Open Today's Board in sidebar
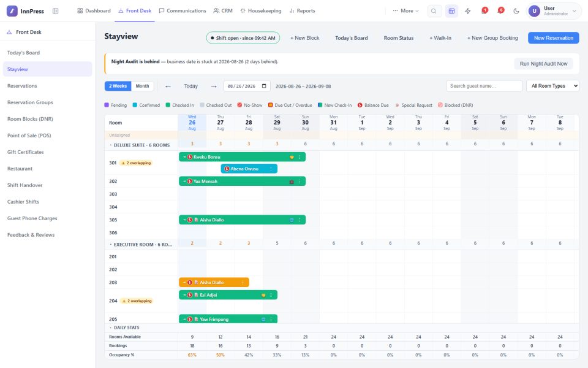This screenshot has height=368, width=588. point(47,53)
